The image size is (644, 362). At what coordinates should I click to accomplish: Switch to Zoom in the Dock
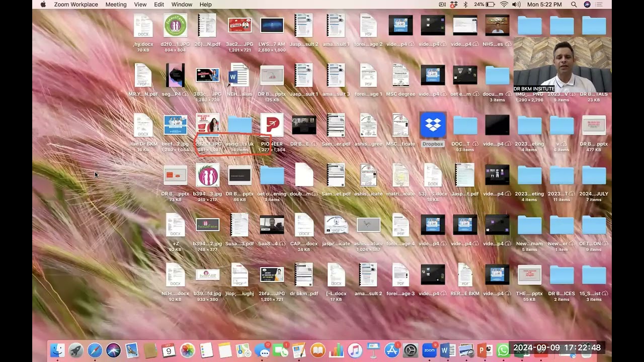coord(429,350)
